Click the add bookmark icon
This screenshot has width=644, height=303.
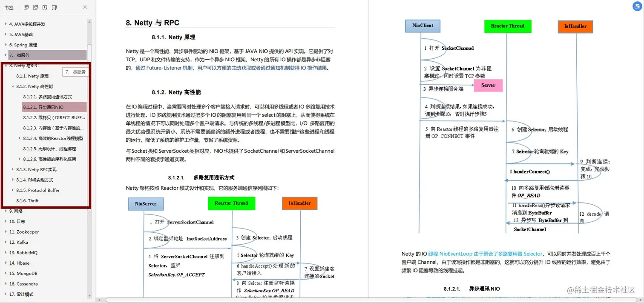pos(45,7)
